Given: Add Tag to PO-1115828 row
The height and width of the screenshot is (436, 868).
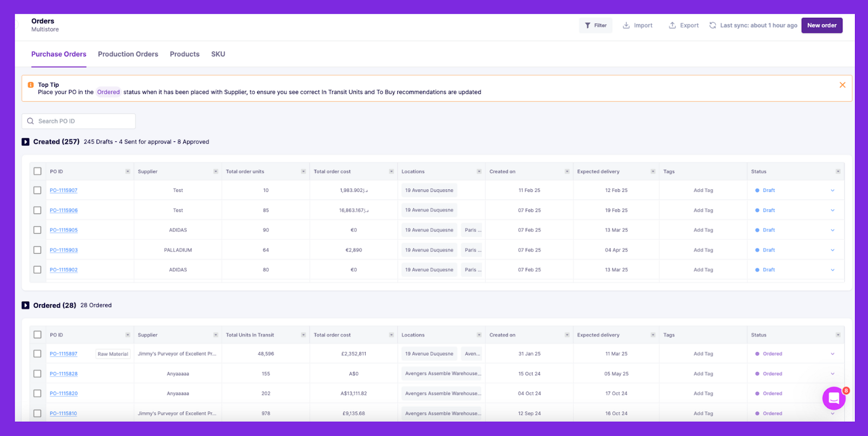Looking at the screenshot, I should (703, 374).
